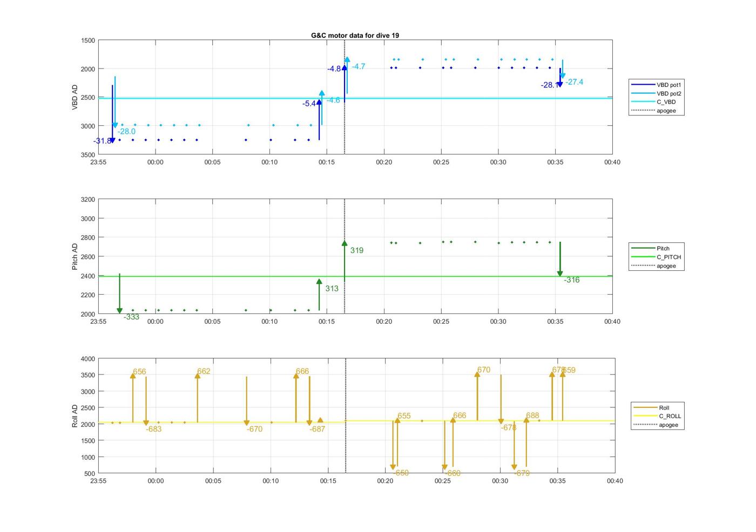Image resolution: width=756 pixels, height=532 pixels.
Task: Click the 1000 tick on the Roll axis
Action: [88, 457]
